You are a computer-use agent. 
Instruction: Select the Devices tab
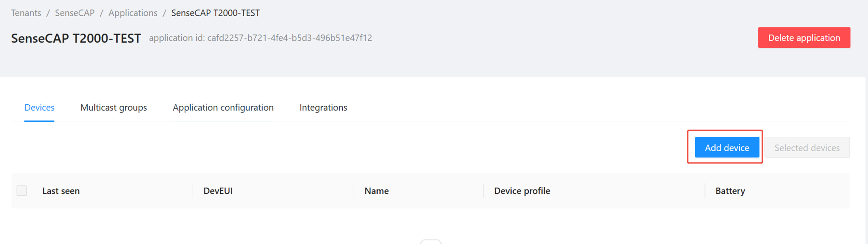coord(39,107)
